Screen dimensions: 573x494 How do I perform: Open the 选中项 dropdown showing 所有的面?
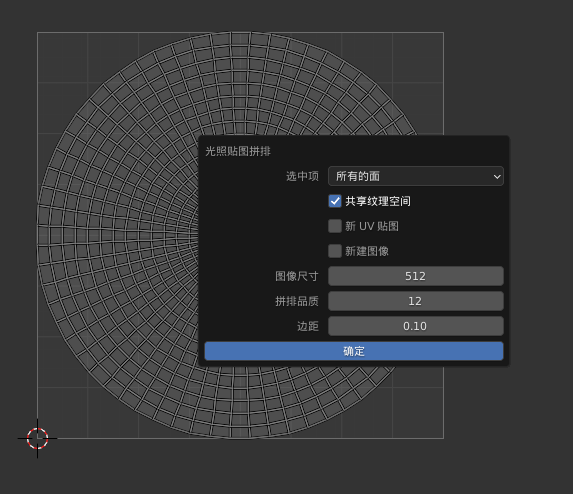416,176
